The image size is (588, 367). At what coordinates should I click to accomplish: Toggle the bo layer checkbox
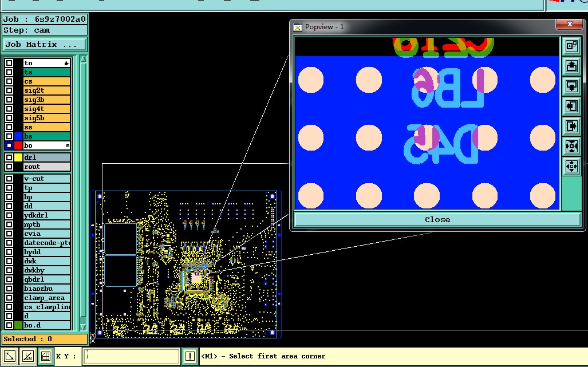(x=9, y=145)
